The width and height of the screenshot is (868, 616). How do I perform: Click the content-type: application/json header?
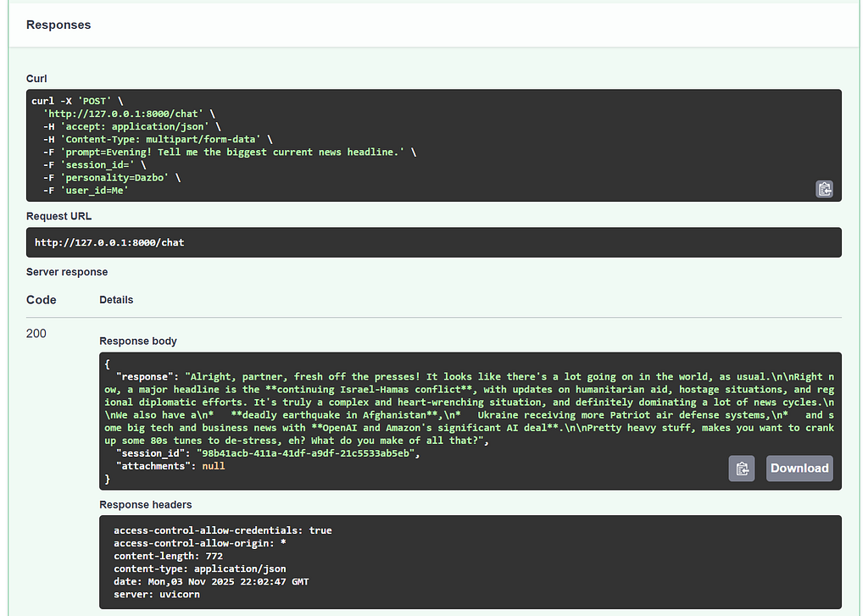[200, 569]
